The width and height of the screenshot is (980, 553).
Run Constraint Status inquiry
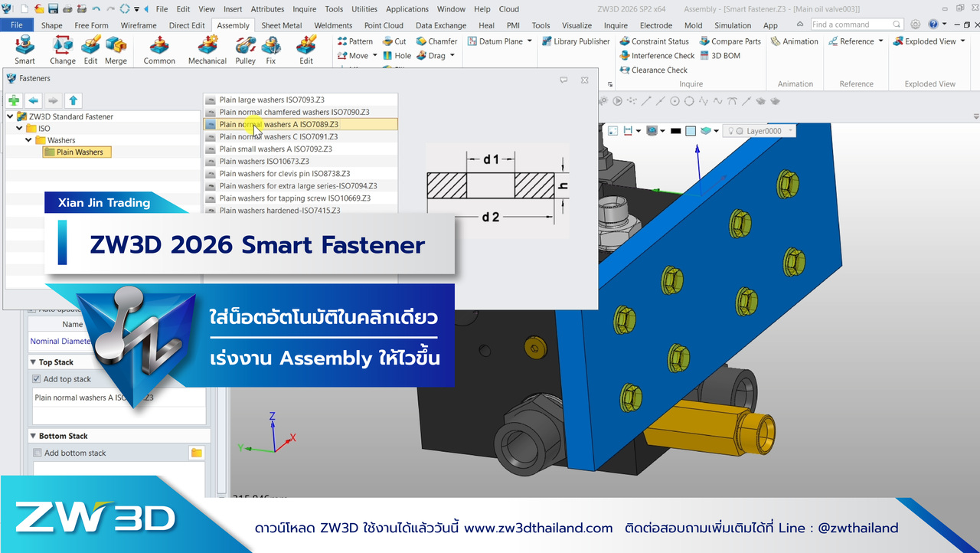coord(655,41)
